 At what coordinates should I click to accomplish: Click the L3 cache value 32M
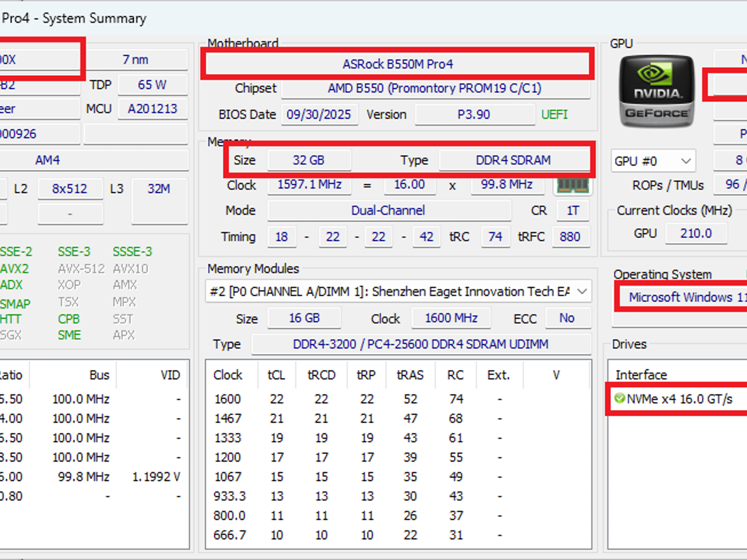pyautogui.click(x=159, y=201)
